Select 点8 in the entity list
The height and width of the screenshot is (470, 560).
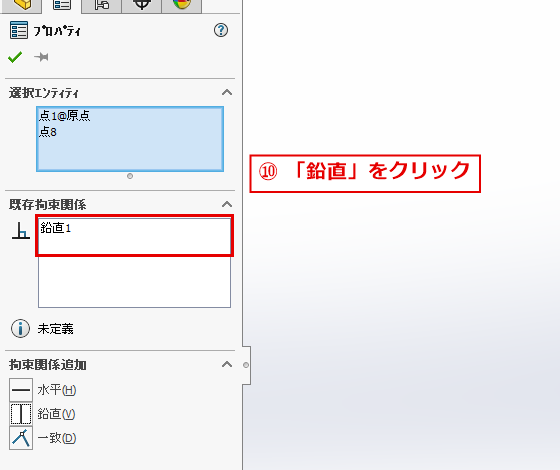(48, 132)
